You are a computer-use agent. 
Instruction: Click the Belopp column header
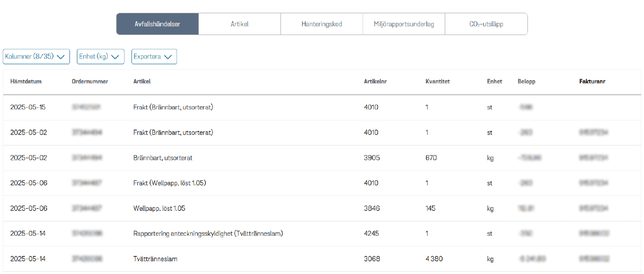(526, 82)
